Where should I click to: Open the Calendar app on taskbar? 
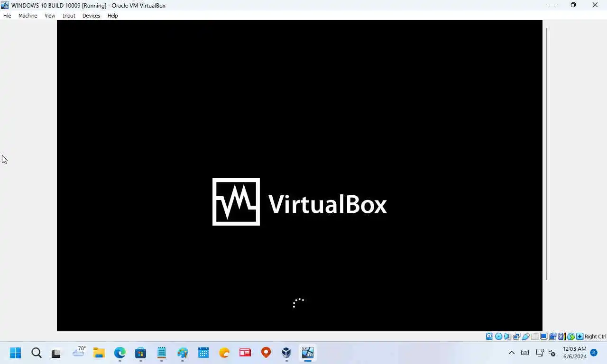(x=203, y=353)
